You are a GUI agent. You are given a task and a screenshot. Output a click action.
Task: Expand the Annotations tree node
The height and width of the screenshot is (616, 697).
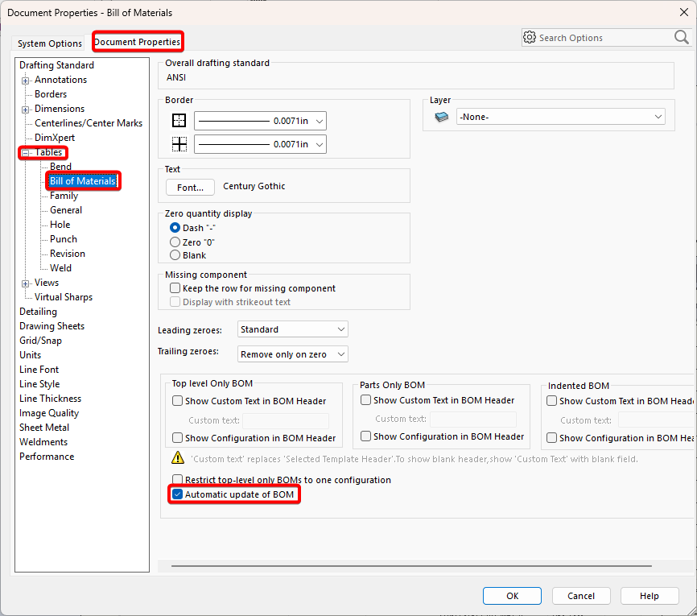click(25, 81)
